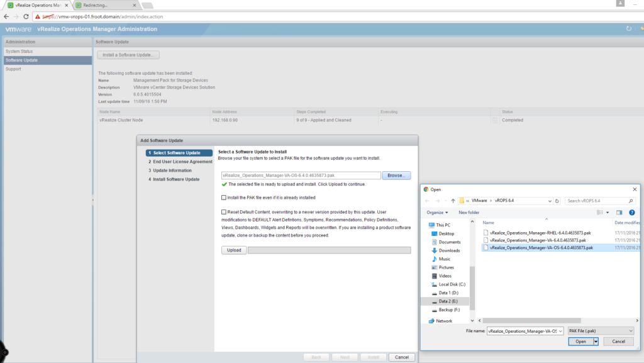Click the Browse button
Image resolution: width=644 pixels, height=363 pixels.
[x=396, y=176]
